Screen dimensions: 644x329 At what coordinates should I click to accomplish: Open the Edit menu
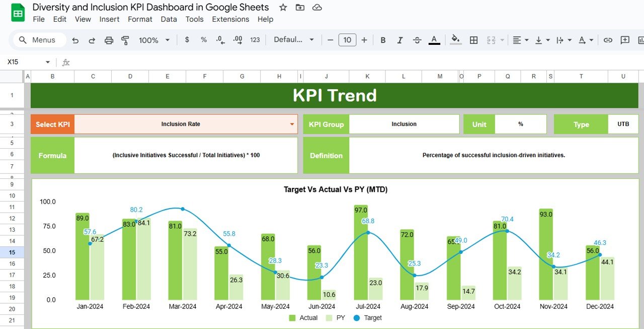(x=60, y=19)
